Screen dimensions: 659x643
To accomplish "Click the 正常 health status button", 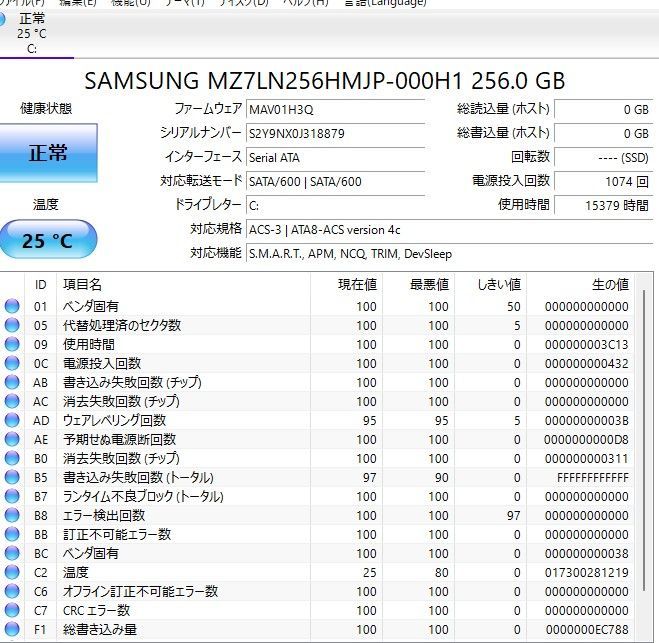I will [48, 153].
